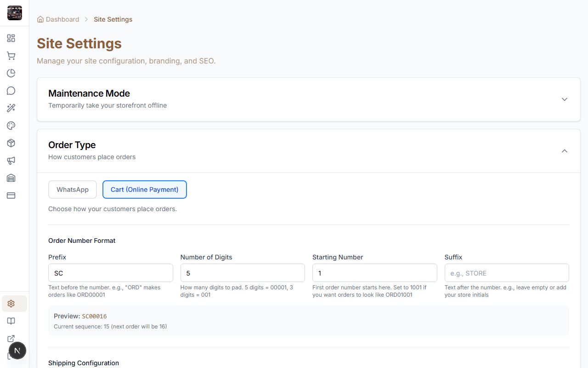
Task: Expand the Maintenance Mode section
Action: click(564, 99)
